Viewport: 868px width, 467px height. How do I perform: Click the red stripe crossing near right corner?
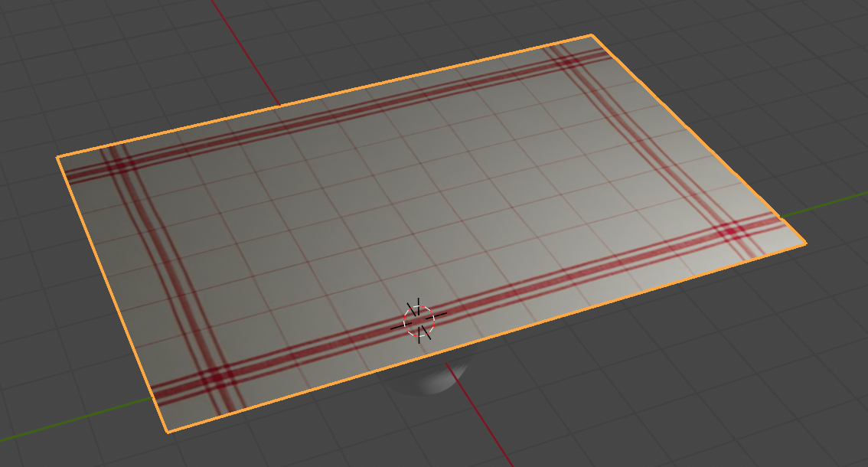732,230
